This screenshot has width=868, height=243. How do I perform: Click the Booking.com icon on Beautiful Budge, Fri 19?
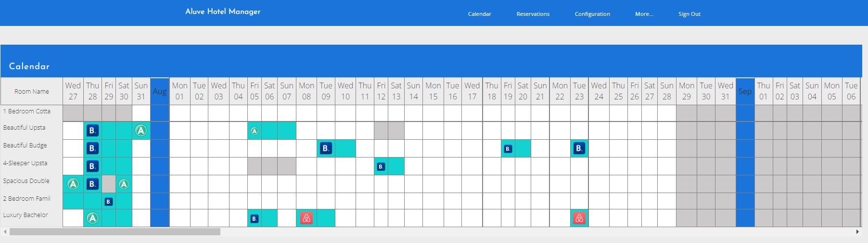point(508,149)
